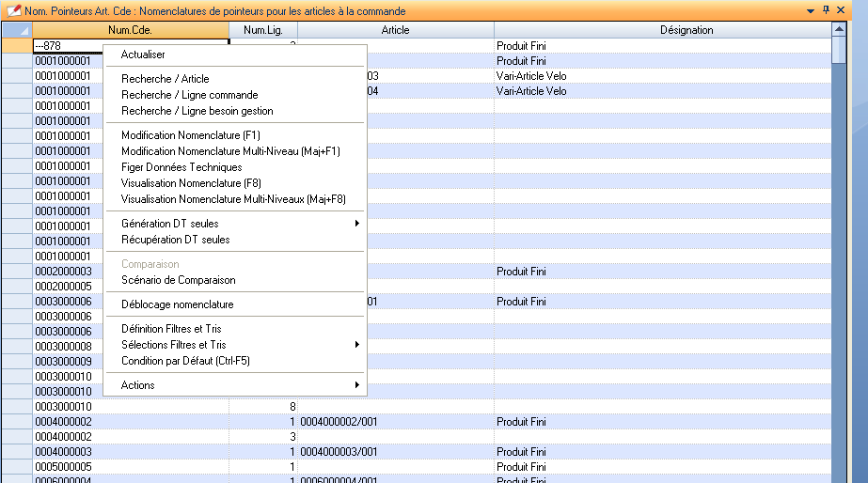Select Recherche / Ligne commande
This screenshot has height=483, width=868.
(x=189, y=95)
